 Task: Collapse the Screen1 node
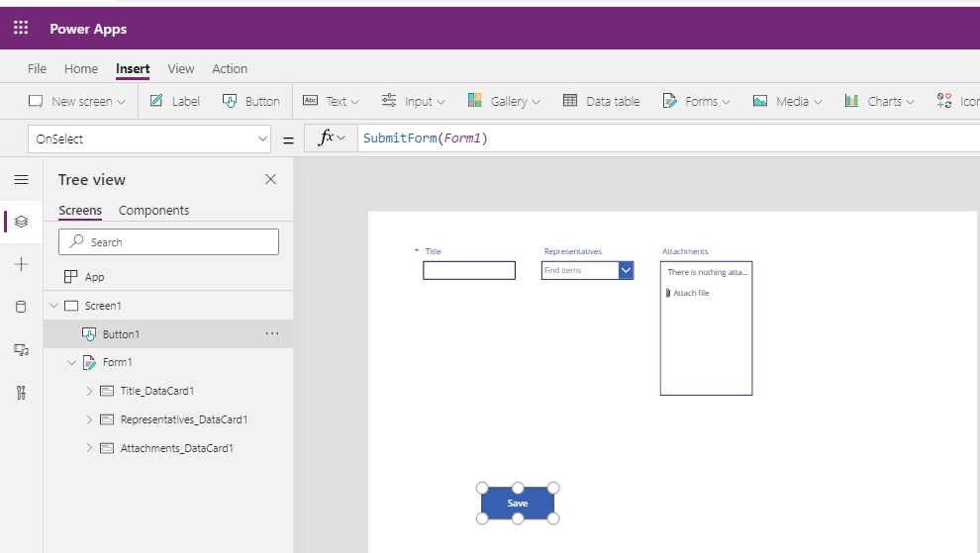54,306
